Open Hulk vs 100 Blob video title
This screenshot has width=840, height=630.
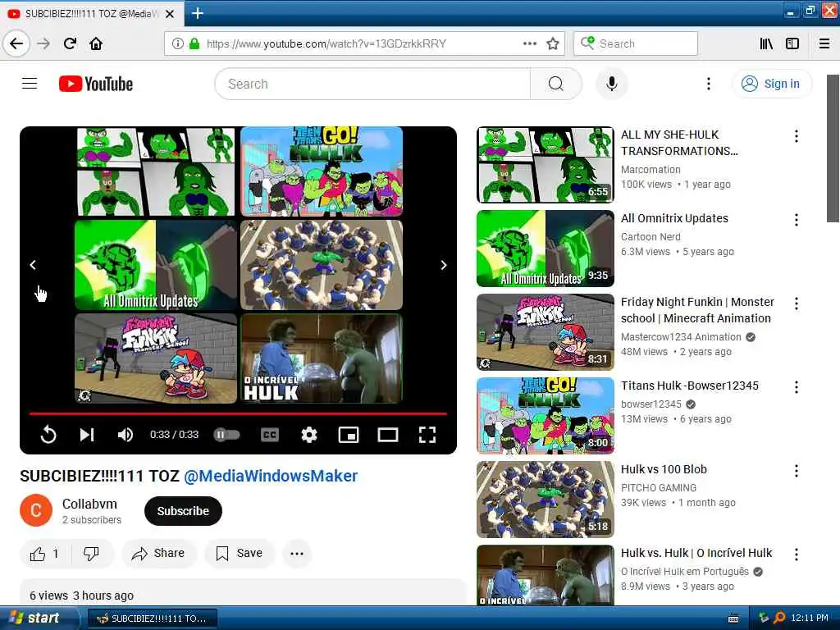click(x=664, y=468)
